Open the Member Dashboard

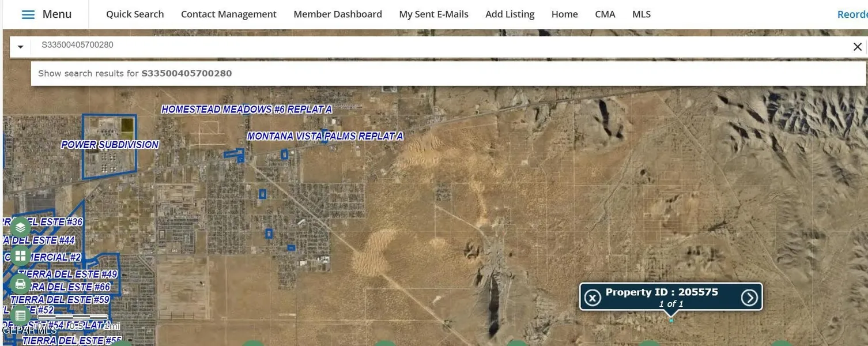pyautogui.click(x=337, y=14)
